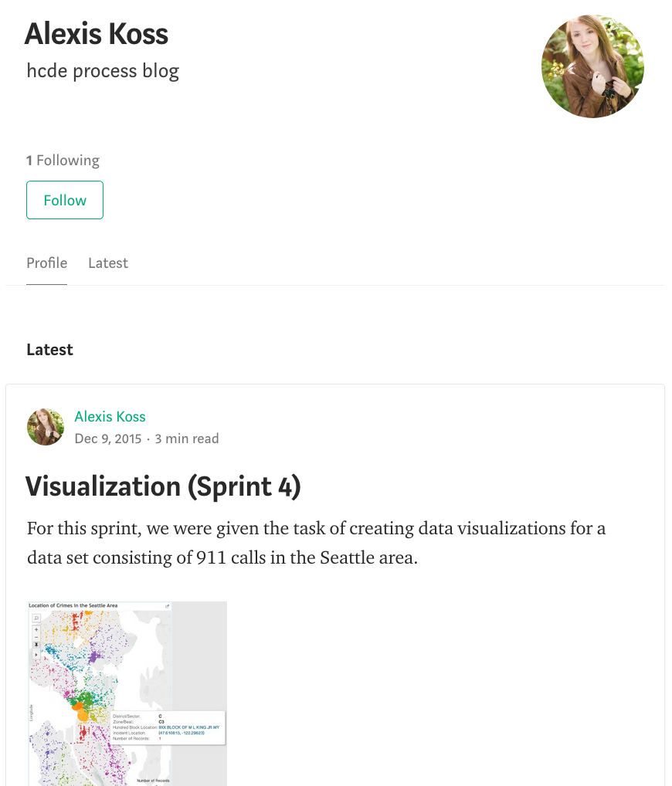The height and width of the screenshot is (786, 672).
Task: Follow Alexis Koss
Action: (65, 200)
